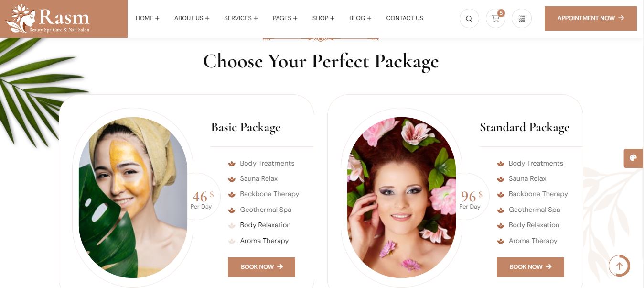Screen dimensions: 644x288
Task: Open the Blog menu
Action: pyautogui.click(x=360, y=18)
